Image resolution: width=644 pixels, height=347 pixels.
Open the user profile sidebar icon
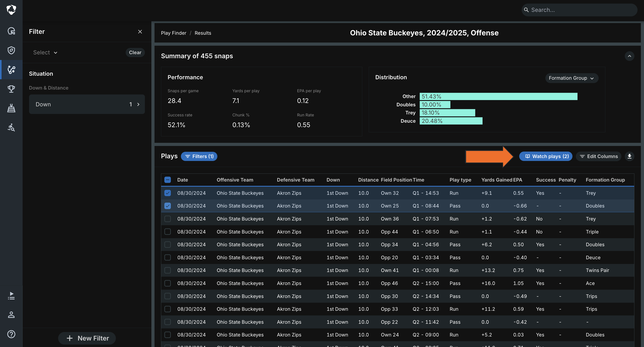pos(11,315)
